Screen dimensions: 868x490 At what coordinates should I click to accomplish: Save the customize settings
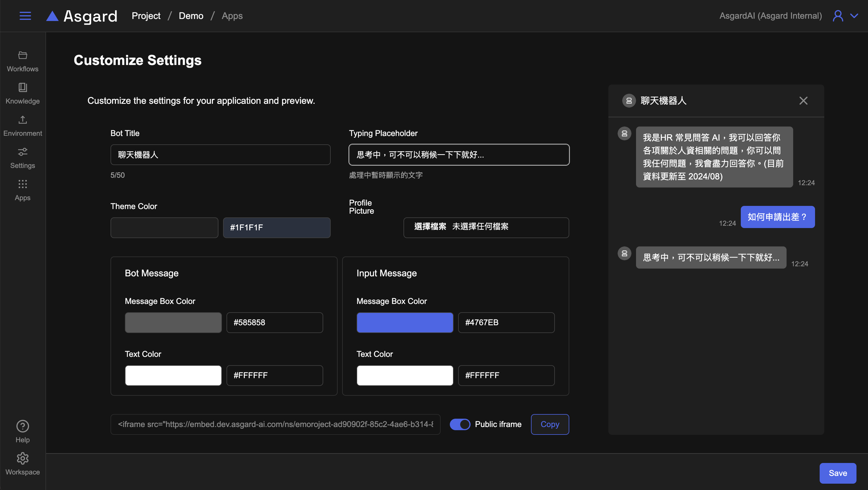pyautogui.click(x=838, y=473)
